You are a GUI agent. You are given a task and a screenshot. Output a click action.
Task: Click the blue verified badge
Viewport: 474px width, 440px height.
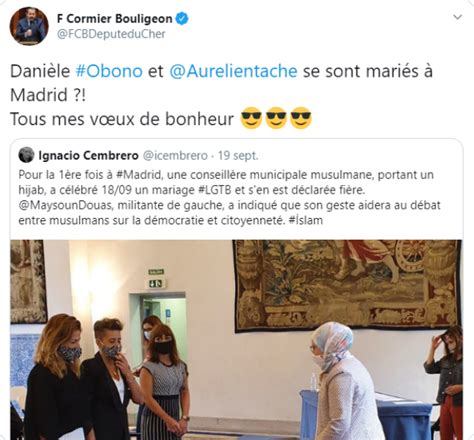pos(182,19)
